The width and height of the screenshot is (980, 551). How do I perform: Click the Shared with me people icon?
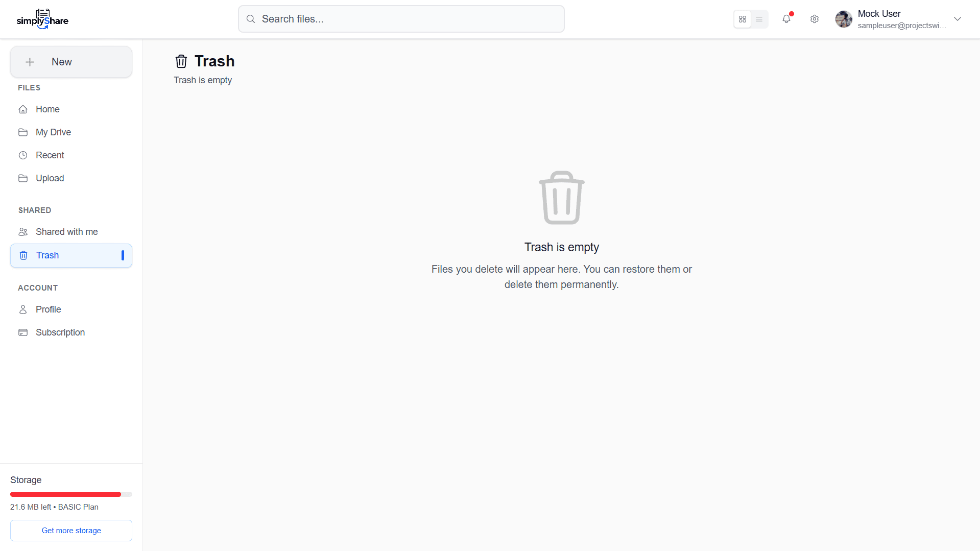[23, 232]
